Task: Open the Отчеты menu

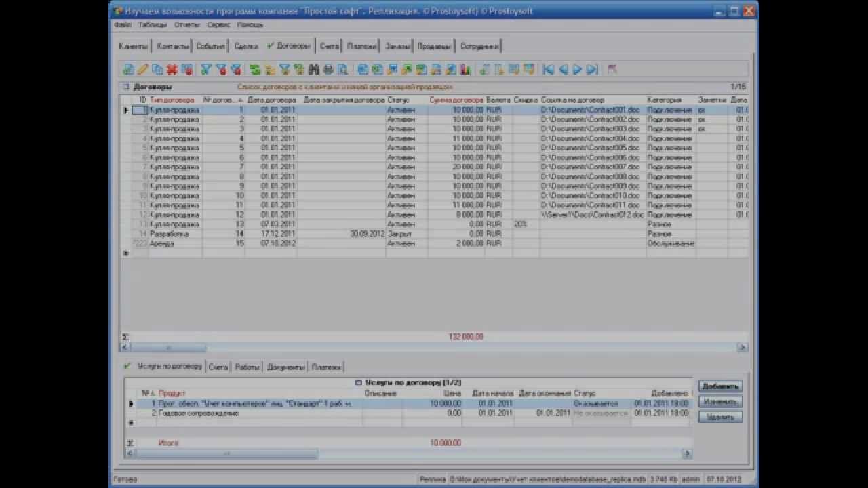Action: pos(186,24)
